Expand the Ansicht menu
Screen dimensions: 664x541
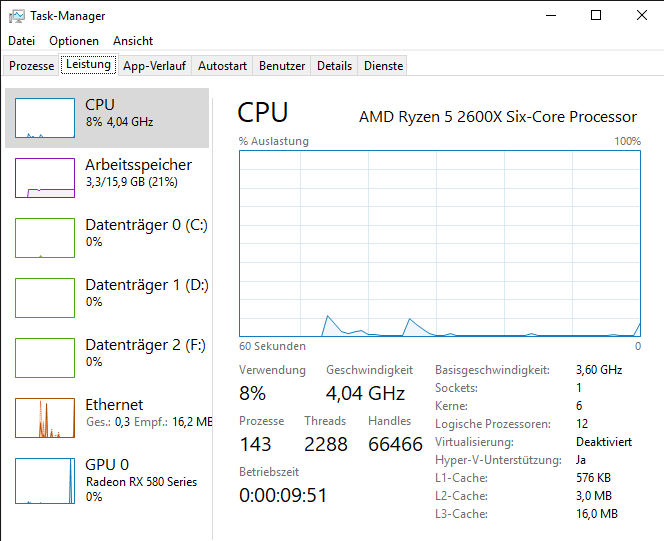pos(133,41)
